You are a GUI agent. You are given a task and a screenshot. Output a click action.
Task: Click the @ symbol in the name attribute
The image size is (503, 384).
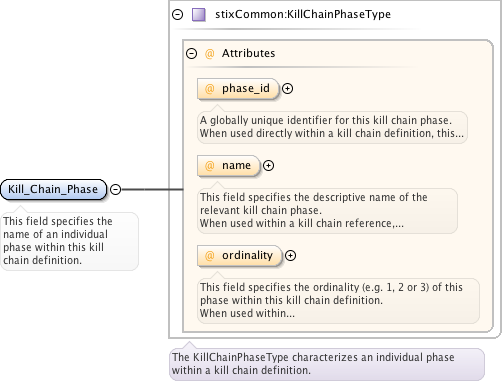[x=209, y=166]
